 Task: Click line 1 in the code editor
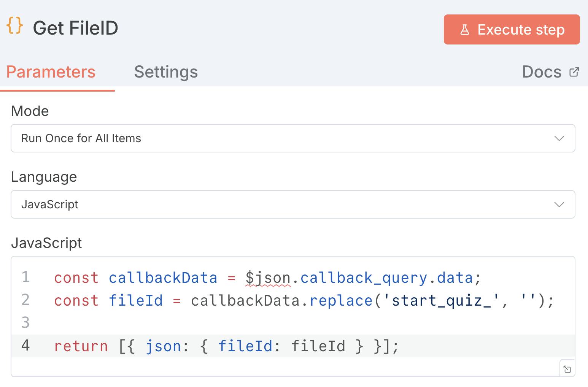point(266,278)
